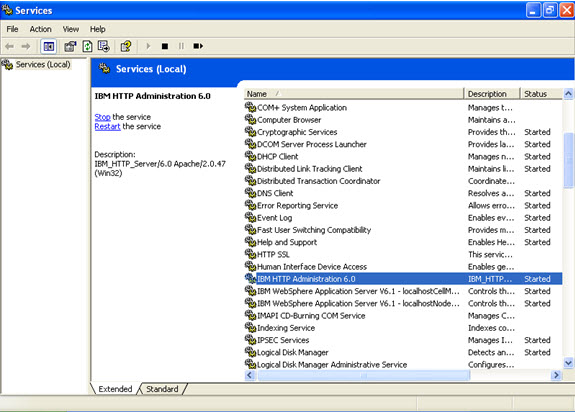Click the vertical scrollbar up arrow
The image size is (575, 412).
click(x=568, y=94)
